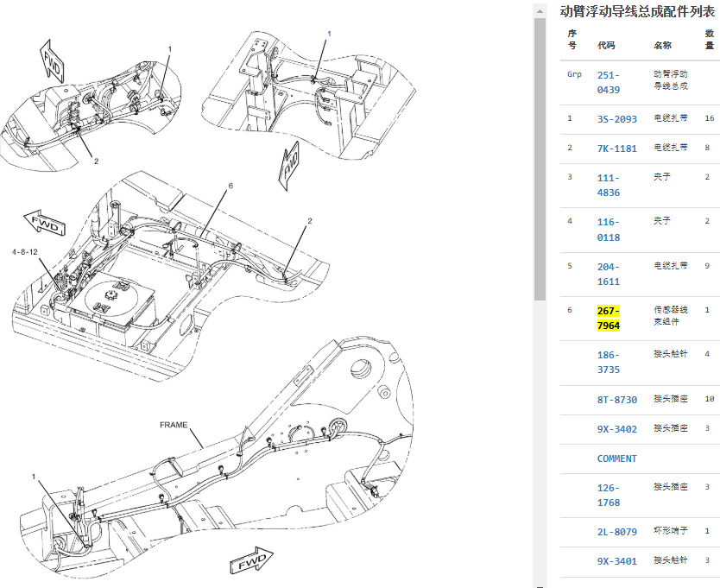Click the FWD arrow below the top-right diagram
This screenshot has height=588, width=720.
(289, 166)
